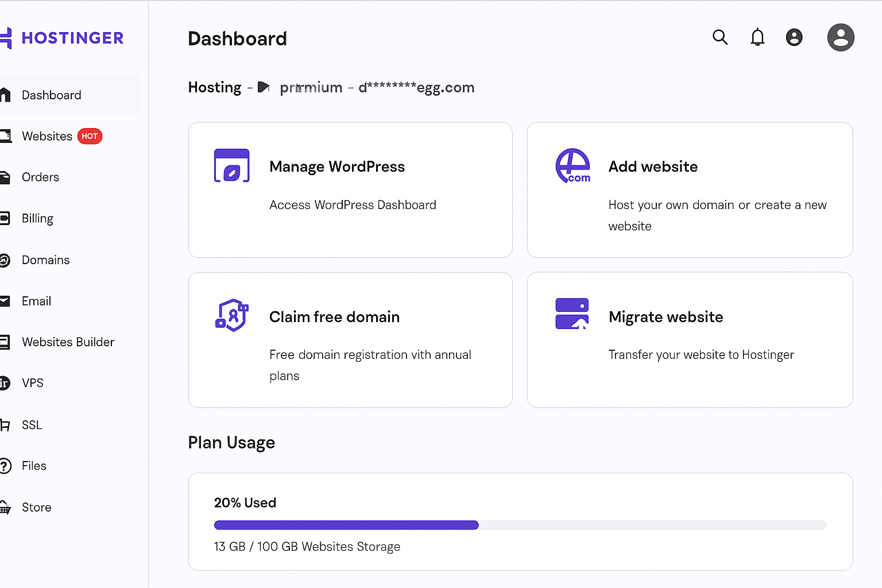882x588 pixels.
Task: Select Add website card title
Action: click(653, 167)
